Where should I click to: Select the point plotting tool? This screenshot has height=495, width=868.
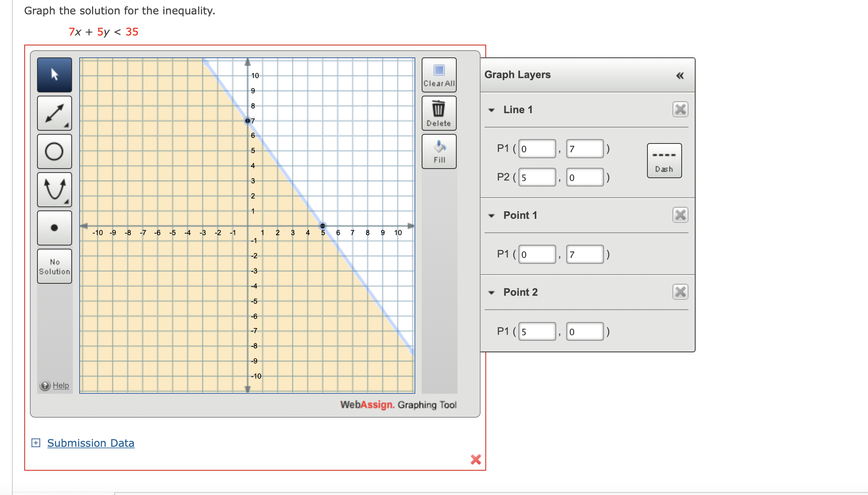(x=54, y=228)
